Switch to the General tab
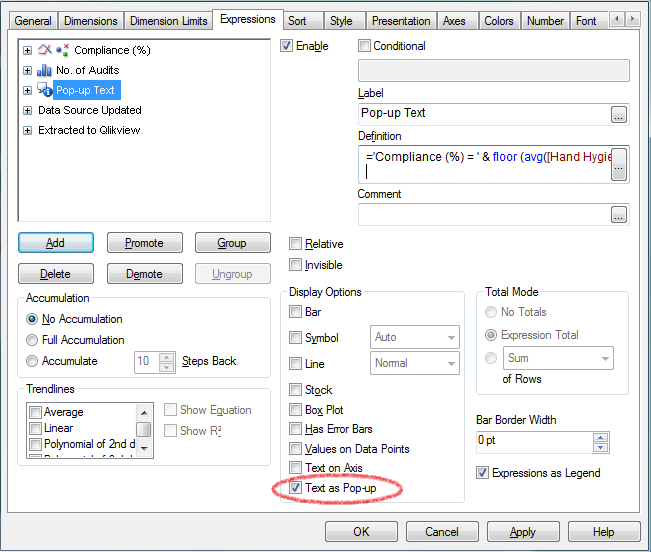This screenshot has height=552, width=651. [x=33, y=21]
